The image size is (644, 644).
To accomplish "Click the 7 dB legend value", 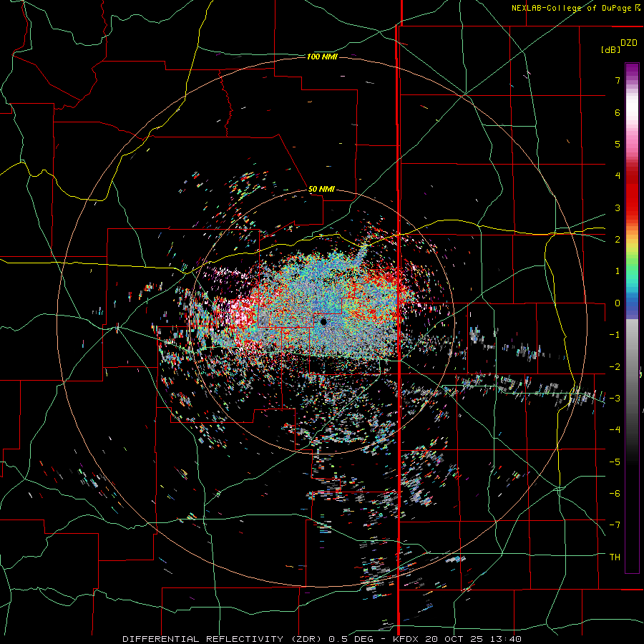I will point(618,80).
